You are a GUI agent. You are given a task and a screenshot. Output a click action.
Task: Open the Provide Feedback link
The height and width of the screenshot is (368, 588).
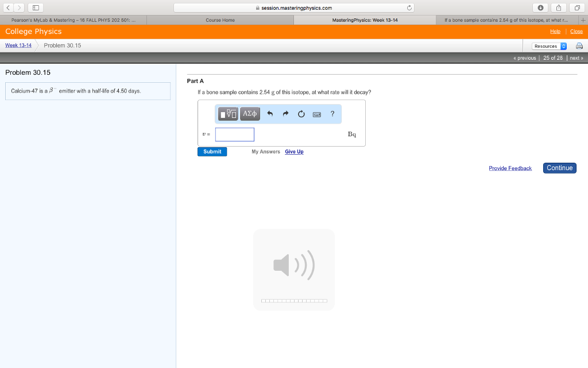pos(510,168)
